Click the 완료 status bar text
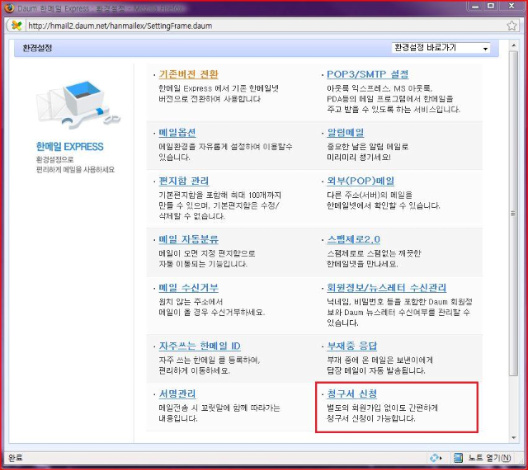528x470 pixels. coord(15,458)
